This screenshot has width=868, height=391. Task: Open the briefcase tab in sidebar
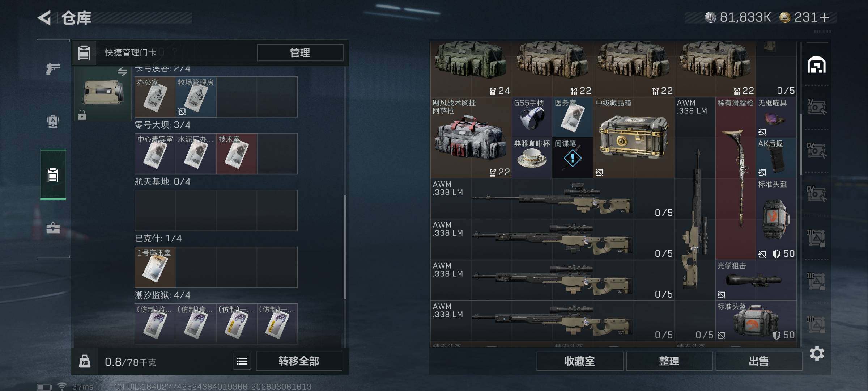[x=53, y=228]
